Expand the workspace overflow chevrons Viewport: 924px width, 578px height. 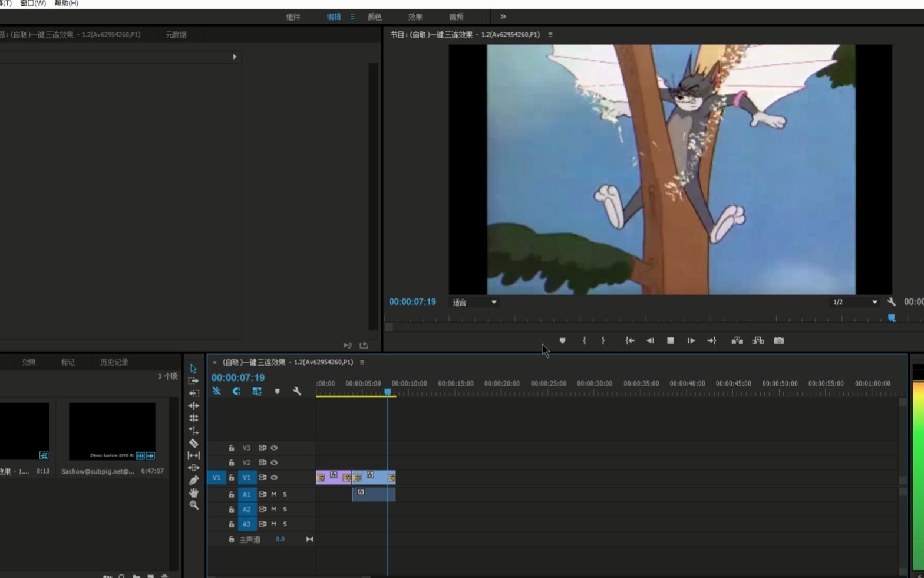503,17
